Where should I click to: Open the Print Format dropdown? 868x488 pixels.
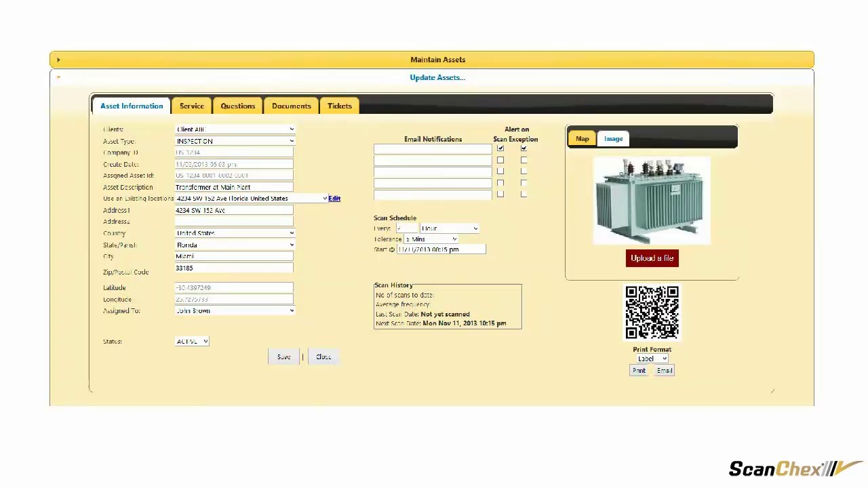tap(652, 359)
